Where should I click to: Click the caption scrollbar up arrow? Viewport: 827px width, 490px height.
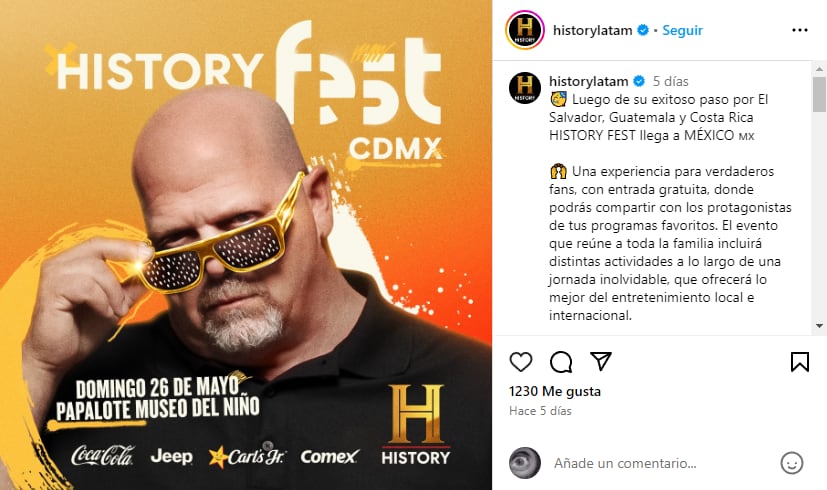[820, 69]
